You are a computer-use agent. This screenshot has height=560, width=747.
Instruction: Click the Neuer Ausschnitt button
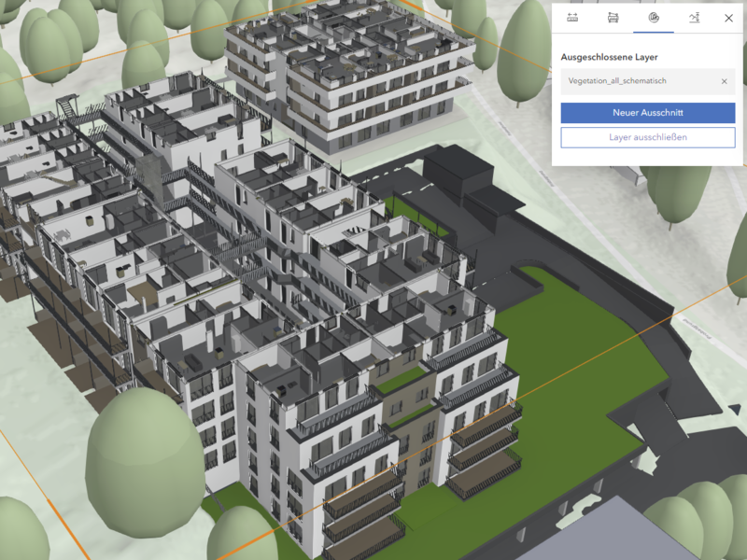click(x=647, y=113)
